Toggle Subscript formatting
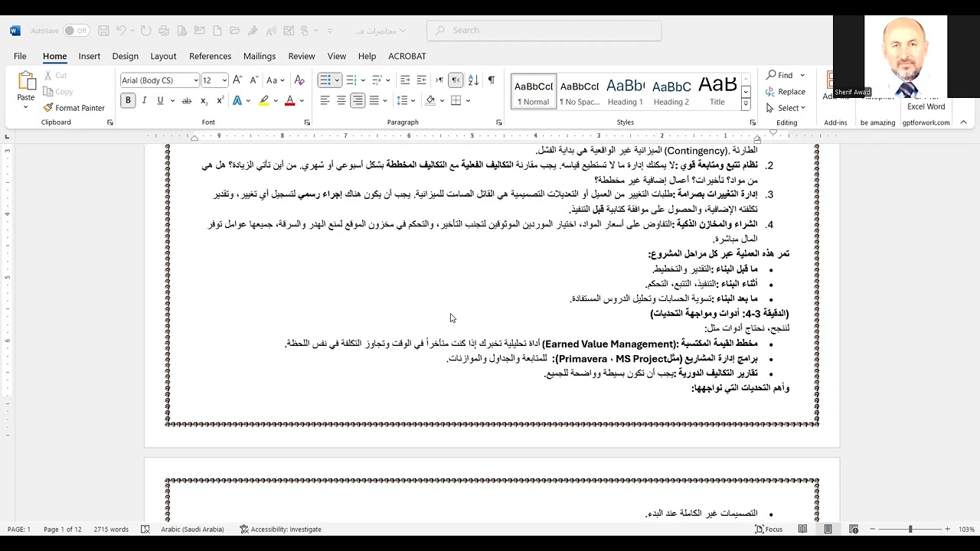Screen dimensions: 980x551 click(x=204, y=100)
